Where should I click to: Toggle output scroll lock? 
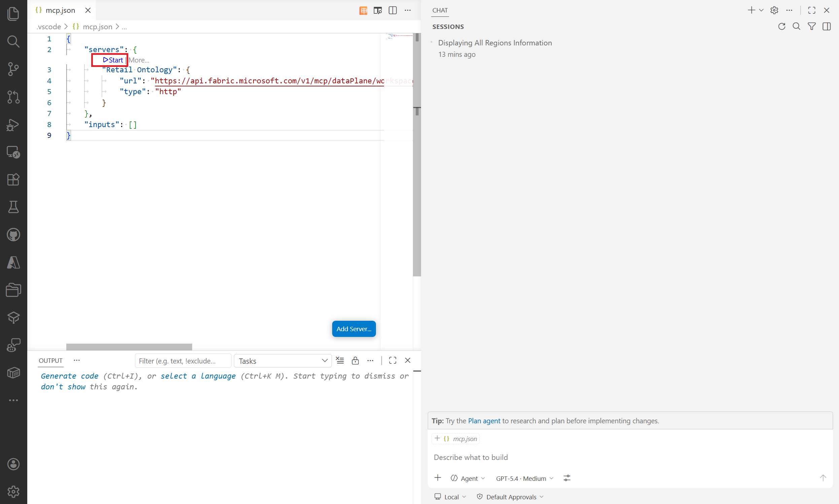point(355,360)
